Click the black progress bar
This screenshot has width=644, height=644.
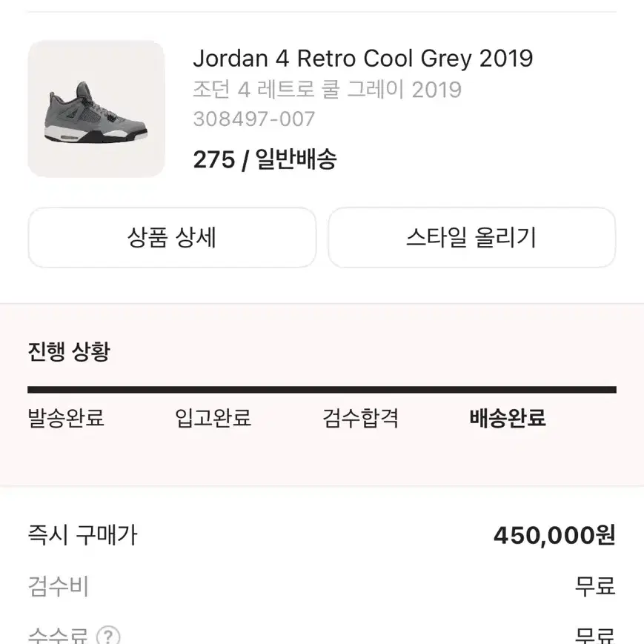pos(322,386)
